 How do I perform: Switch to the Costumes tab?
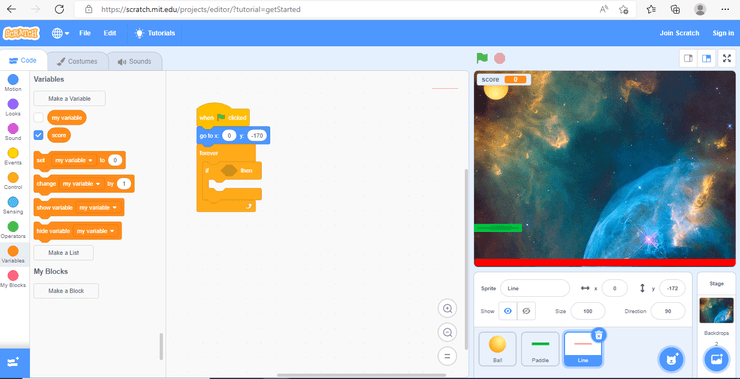click(77, 61)
